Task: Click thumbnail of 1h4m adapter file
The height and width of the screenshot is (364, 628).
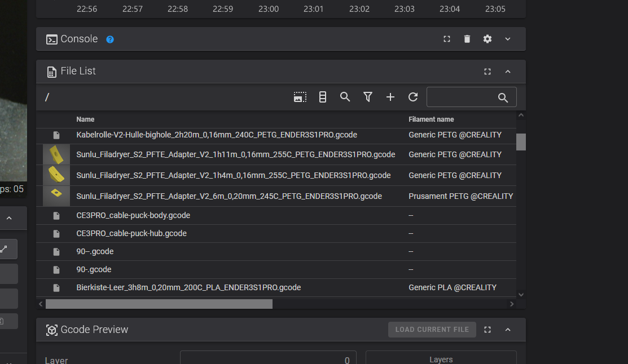Action: click(56, 175)
